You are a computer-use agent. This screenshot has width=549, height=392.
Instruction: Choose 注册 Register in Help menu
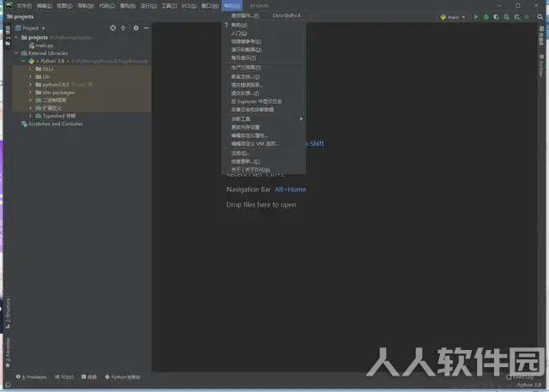click(263, 153)
